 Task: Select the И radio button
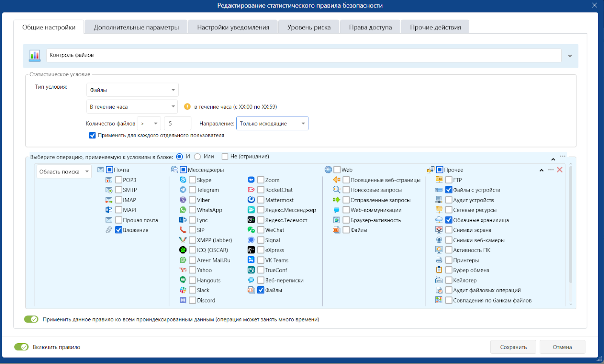(x=180, y=157)
